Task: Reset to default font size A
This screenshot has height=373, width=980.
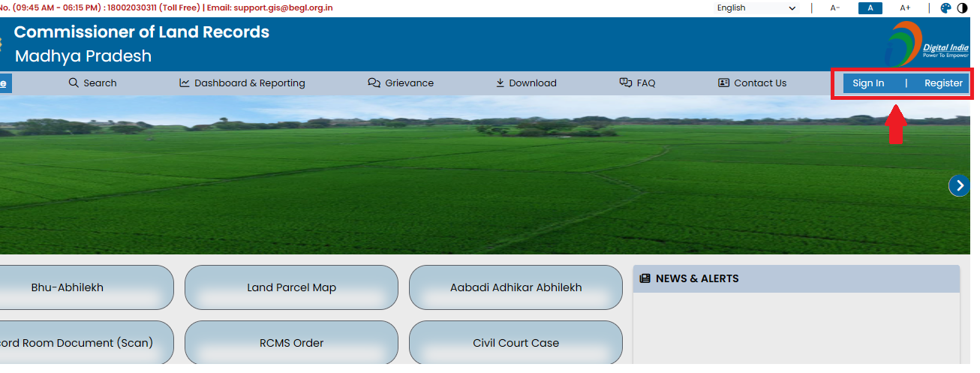Action: pyautogui.click(x=870, y=8)
